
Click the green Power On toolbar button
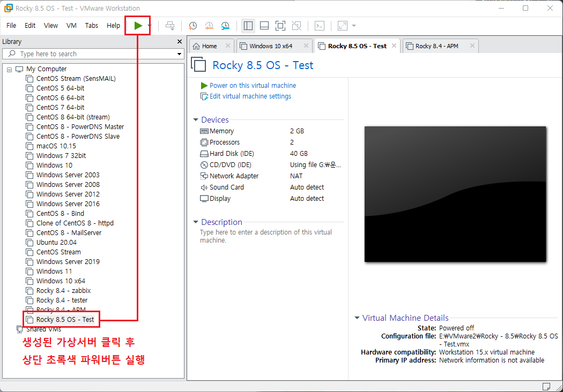[x=138, y=26]
